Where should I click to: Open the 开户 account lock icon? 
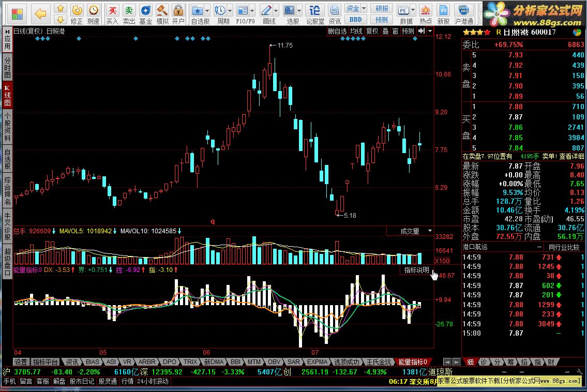coord(178,14)
